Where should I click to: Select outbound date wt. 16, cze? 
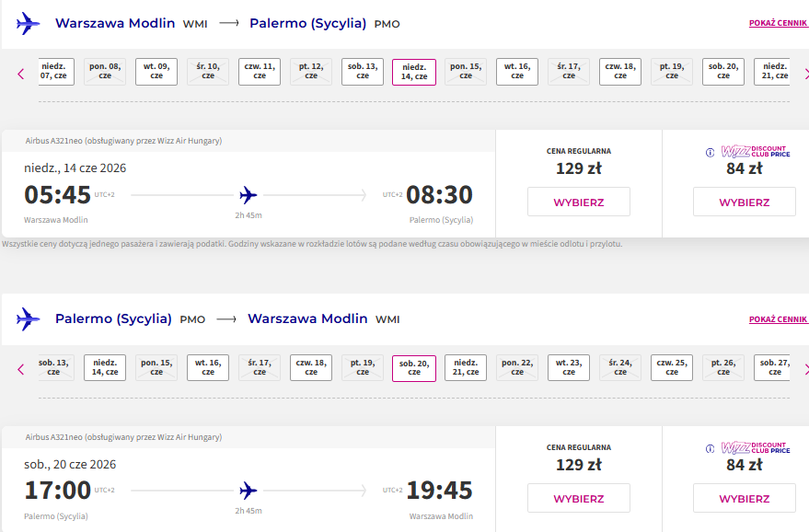517,71
